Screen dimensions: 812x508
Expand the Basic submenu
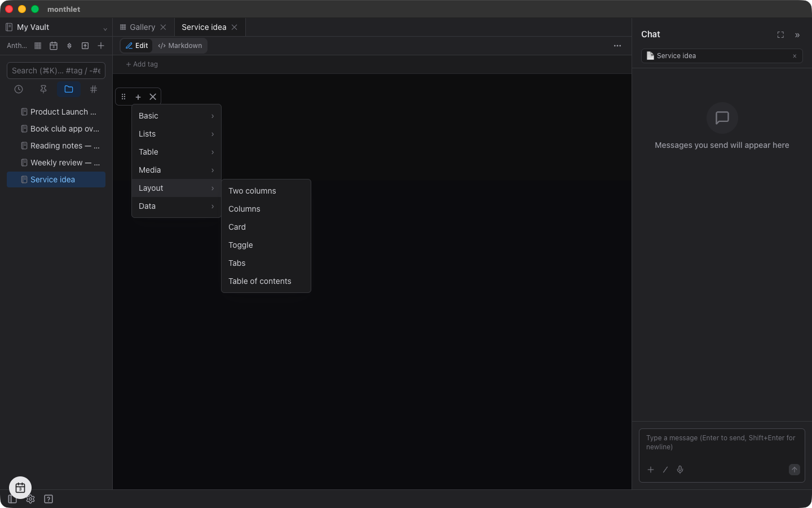[x=176, y=116]
